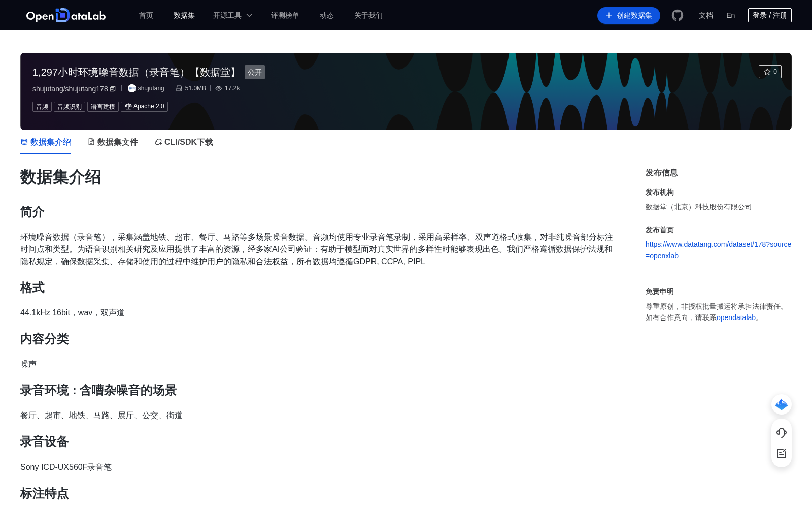Click the 创建数据集 button
Viewport: 812px width, 508px height.
click(x=629, y=15)
